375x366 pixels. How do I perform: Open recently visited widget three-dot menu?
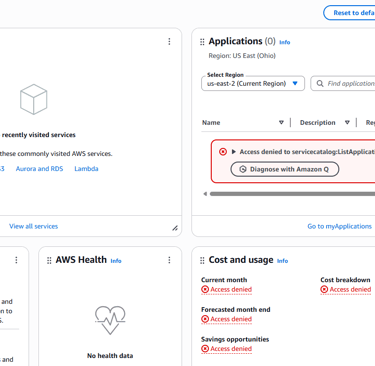[x=169, y=41]
